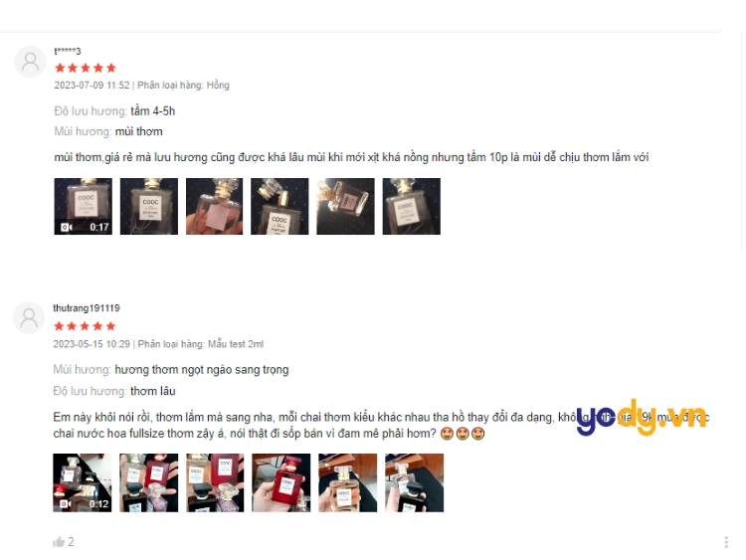Open second photo in first review
Viewport: 746px width, 560px height.
[x=149, y=207]
